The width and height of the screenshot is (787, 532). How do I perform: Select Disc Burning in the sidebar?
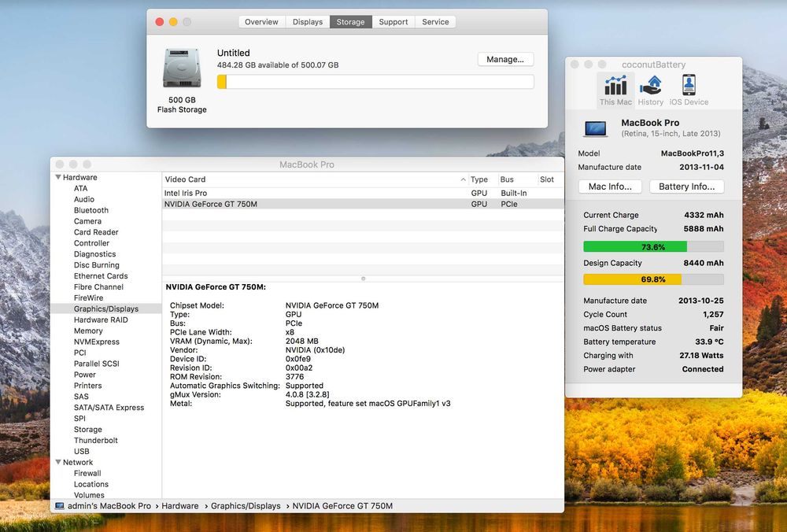pos(96,265)
